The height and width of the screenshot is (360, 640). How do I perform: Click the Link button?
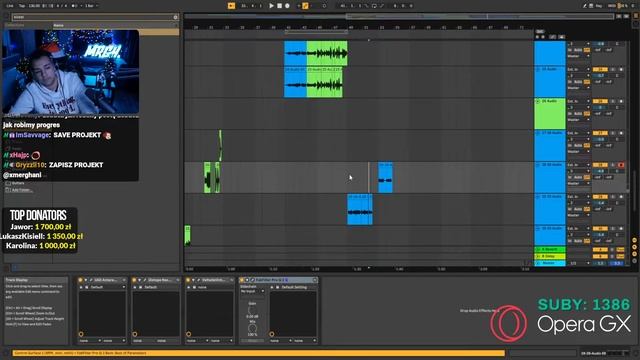pos(10,6)
